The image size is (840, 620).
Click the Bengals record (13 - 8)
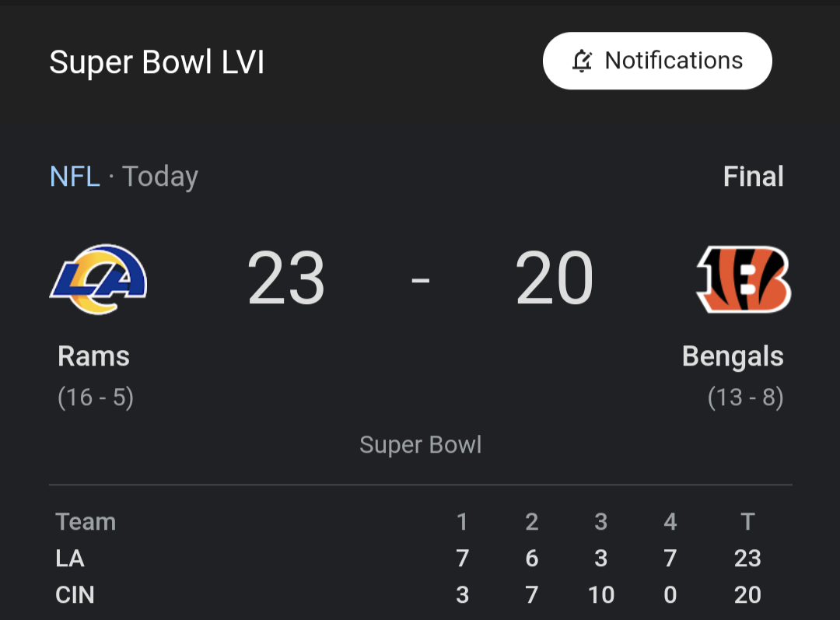point(746,397)
